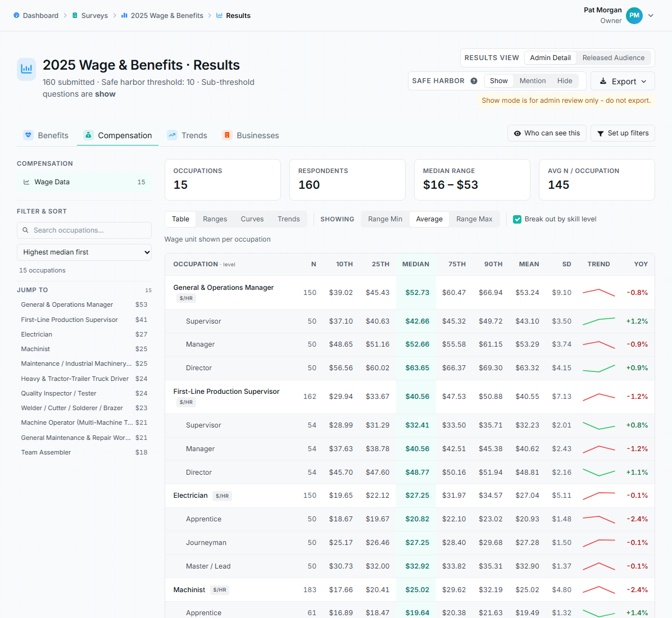Switch to the Table view
The height and width of the screenshot is (618, 672).
pos(180,219)
